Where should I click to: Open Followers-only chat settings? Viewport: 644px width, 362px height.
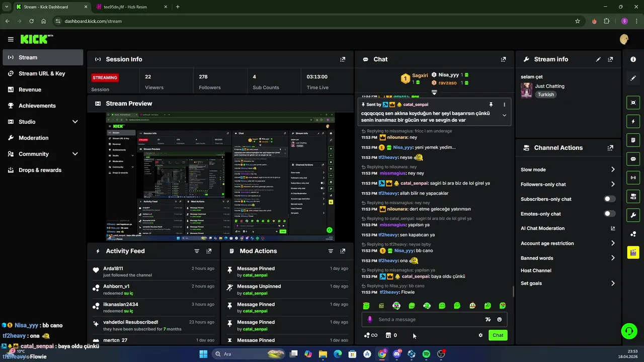point(568,185)
